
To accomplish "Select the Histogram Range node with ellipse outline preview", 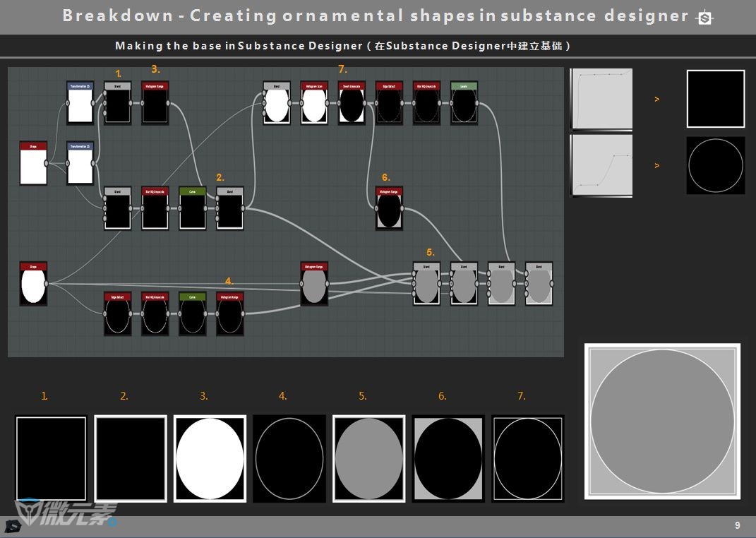I will click(230, 313).
